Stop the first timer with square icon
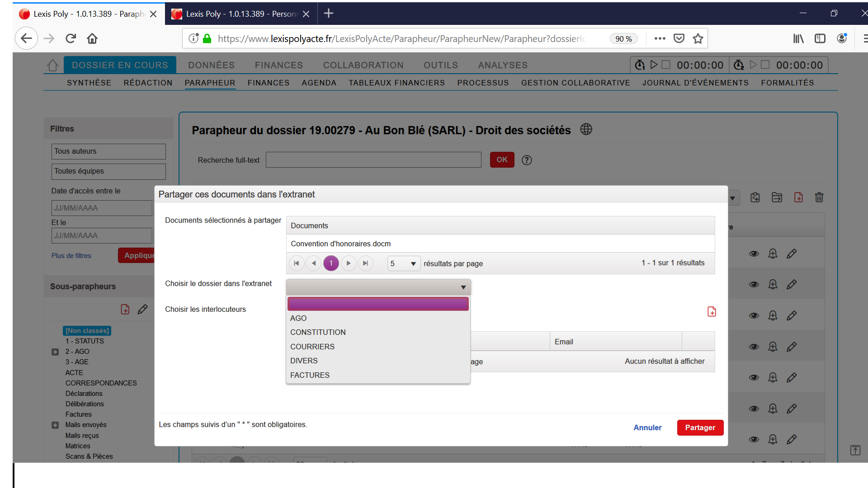 pyautogui.click(x=666, y=65)
